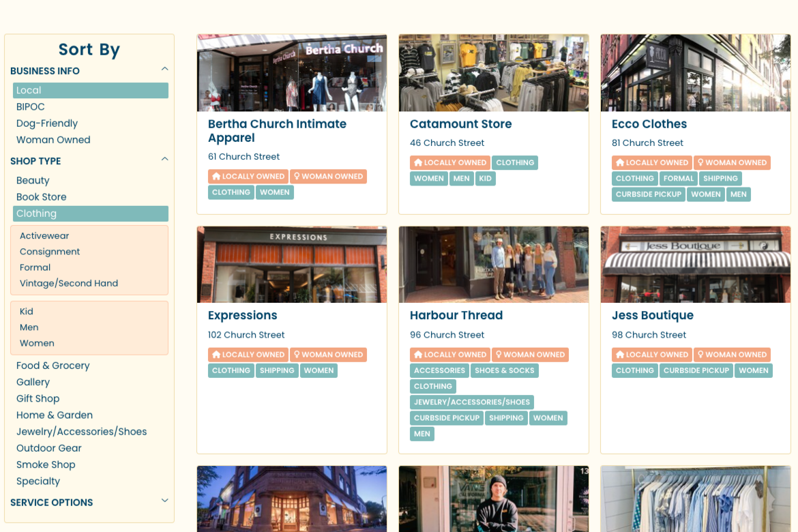This screenshot has width=798, height=532.
Task: Click house icon on Jess Boutique Locally Owned tag
Action: point(620,355)
